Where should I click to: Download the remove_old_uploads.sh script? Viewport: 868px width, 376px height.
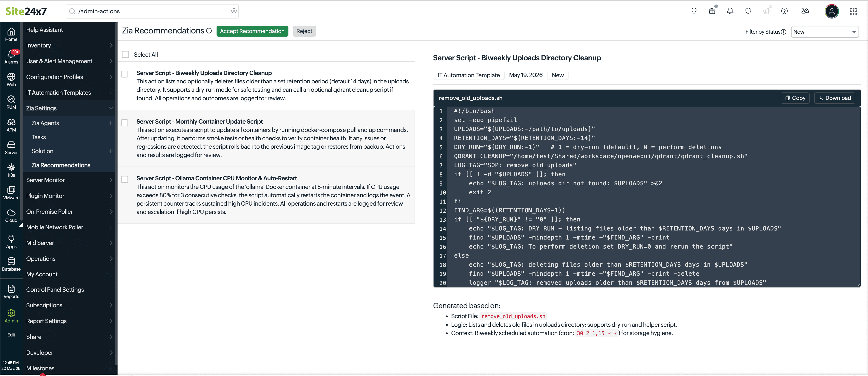835,98
